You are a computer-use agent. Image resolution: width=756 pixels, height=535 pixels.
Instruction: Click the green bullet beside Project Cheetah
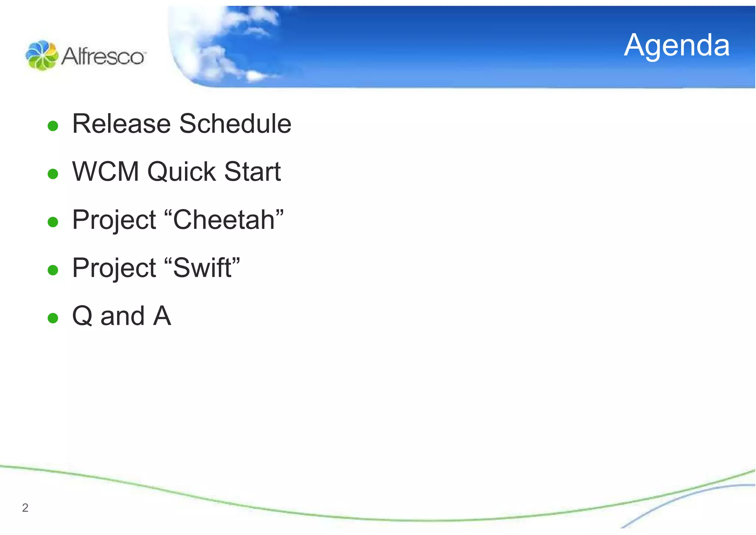pyautogui.click(x=53, y=222)
